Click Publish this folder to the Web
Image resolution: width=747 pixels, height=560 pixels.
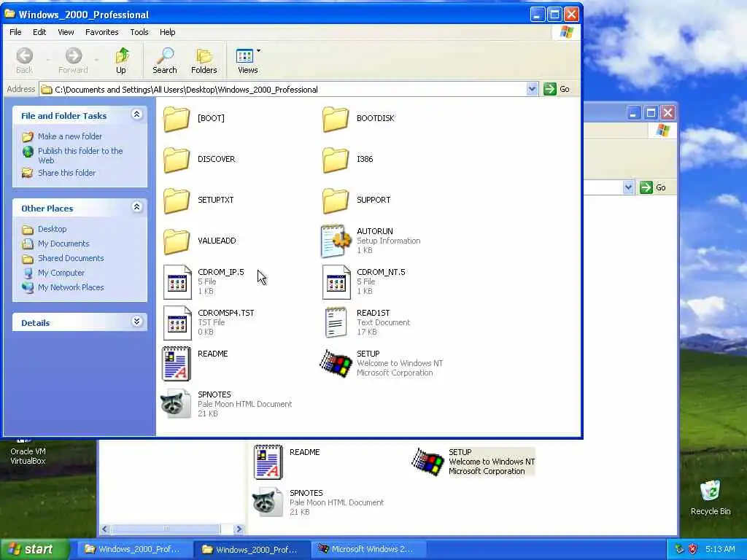(80, 155)
